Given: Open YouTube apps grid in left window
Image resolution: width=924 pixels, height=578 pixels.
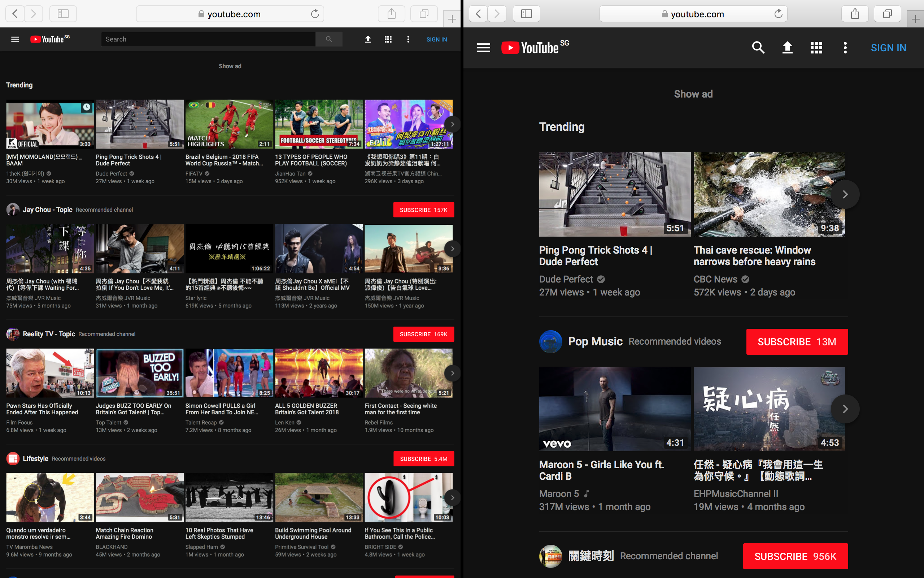Looking at the screenshot, I should [x=388, y=39].
